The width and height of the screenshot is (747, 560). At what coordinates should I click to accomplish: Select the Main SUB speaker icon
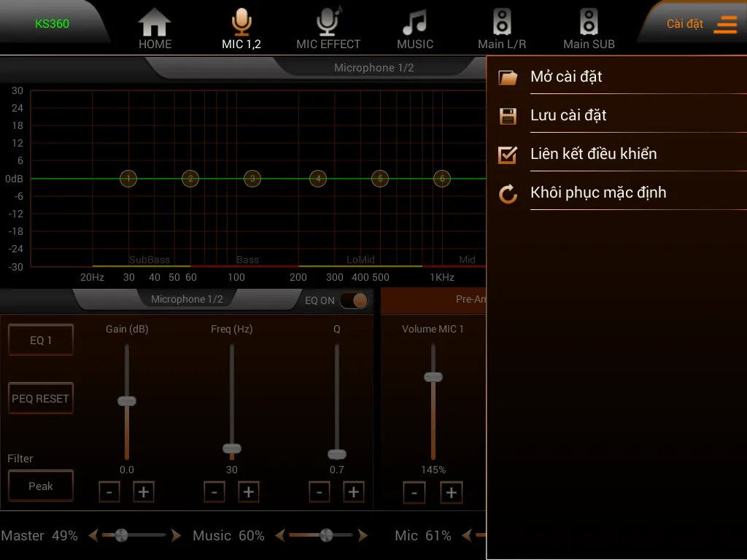coord(589,23)
